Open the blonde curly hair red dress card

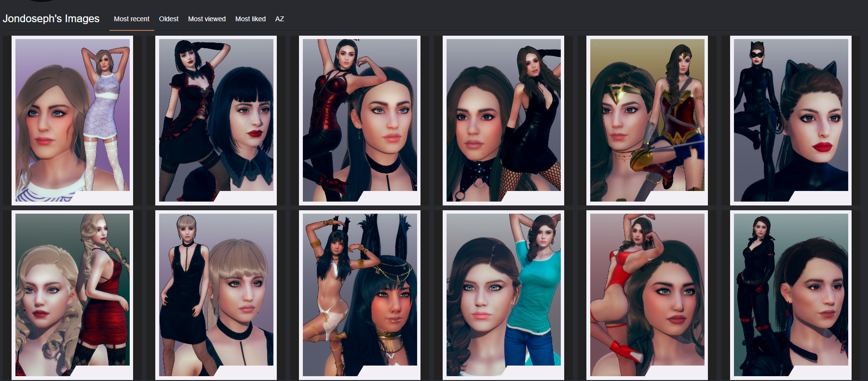pos(72,295)
